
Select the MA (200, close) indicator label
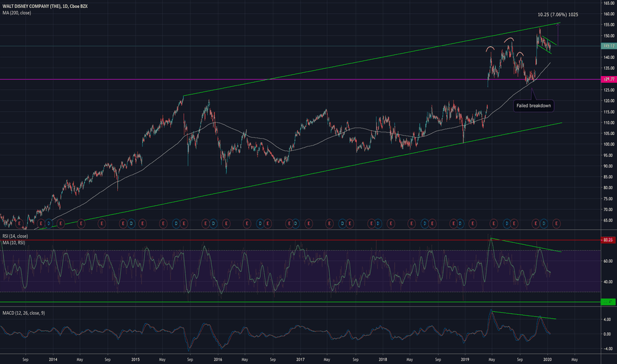point(17,13)
